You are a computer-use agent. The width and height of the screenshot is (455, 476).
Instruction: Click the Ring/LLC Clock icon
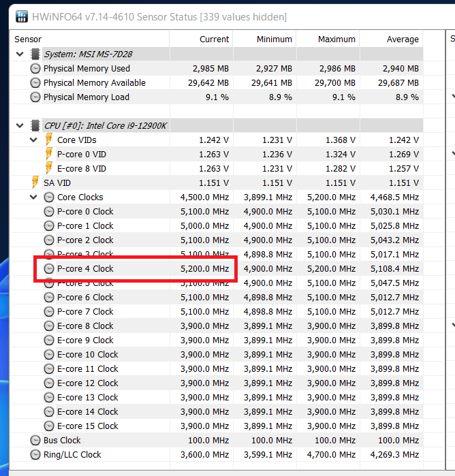click(35, 454)
